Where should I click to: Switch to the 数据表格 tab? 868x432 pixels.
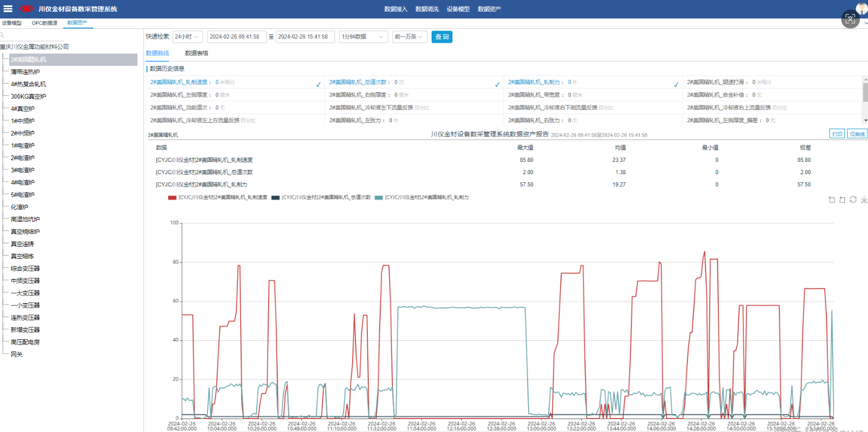pyautogui.click(x=196, y=53)
